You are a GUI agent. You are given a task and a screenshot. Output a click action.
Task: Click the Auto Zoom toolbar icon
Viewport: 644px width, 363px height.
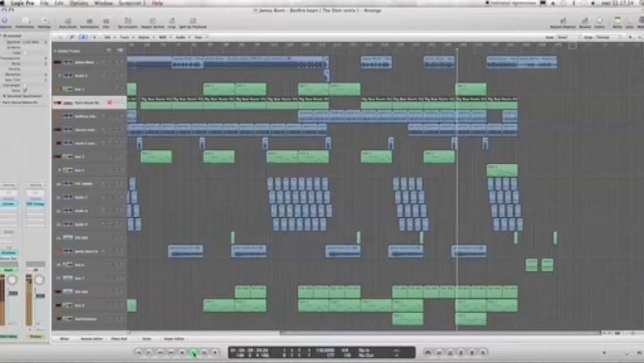tap(67, 22)
